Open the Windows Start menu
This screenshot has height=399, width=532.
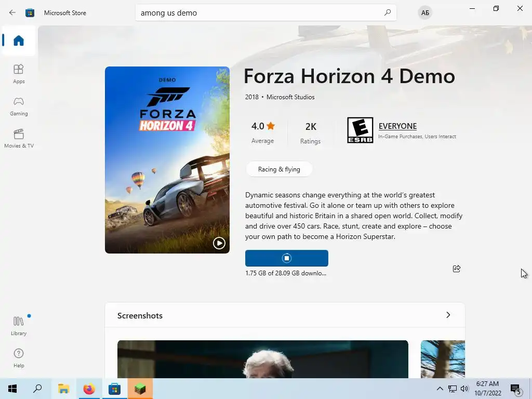tap(12, 389)
